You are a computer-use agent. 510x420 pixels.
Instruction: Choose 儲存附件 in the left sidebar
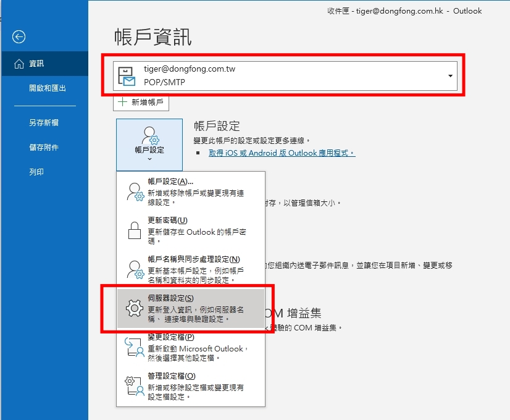[44, 148]
